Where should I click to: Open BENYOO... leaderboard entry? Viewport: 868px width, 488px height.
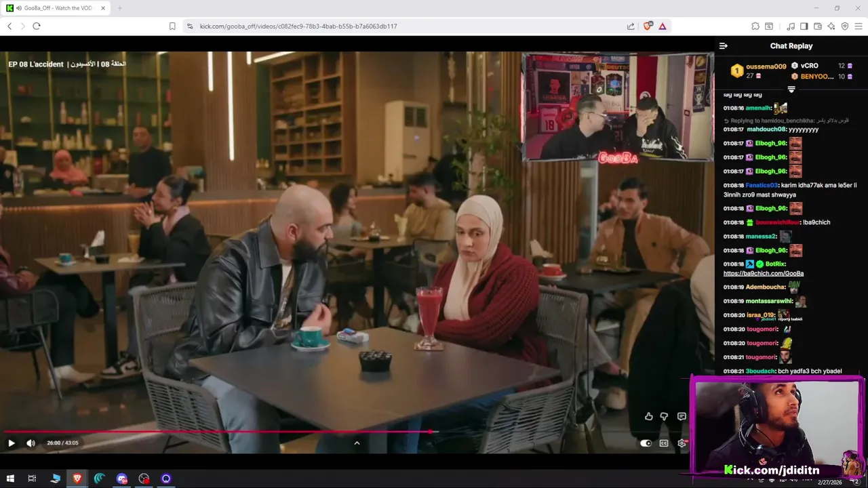[x=817, y=77]
